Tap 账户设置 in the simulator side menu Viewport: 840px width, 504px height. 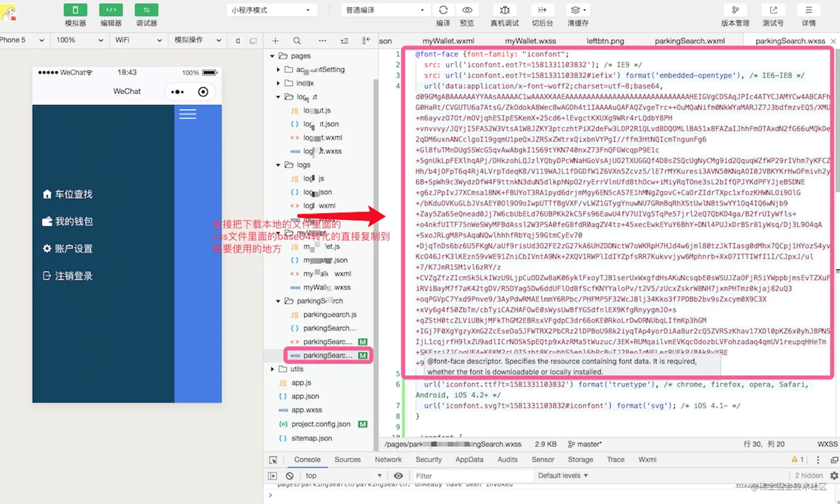click(x=67, y=249)
